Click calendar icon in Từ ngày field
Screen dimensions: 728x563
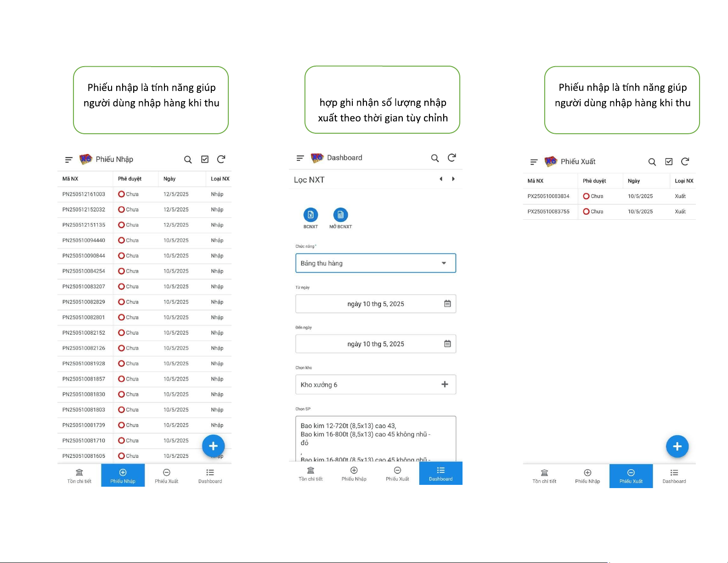tap(447, 304)
